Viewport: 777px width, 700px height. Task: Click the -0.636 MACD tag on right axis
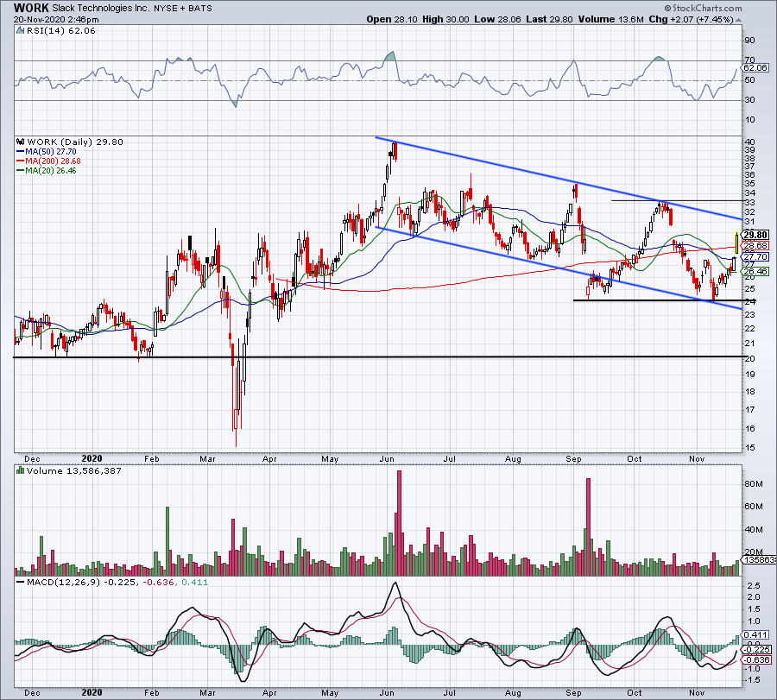(x=756, y=659)
